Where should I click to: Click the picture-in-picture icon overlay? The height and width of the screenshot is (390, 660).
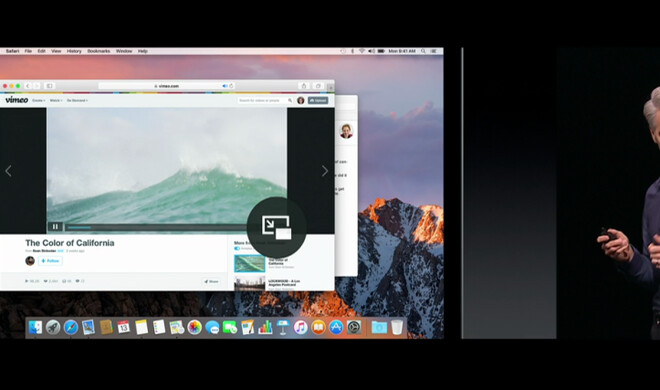(277, 227)
